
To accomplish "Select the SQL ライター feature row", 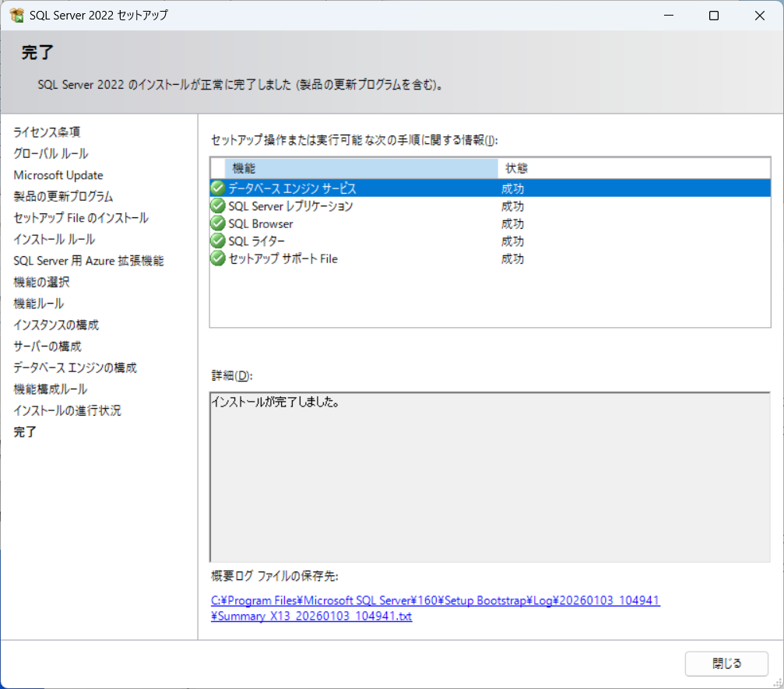I will coord(256,241).
